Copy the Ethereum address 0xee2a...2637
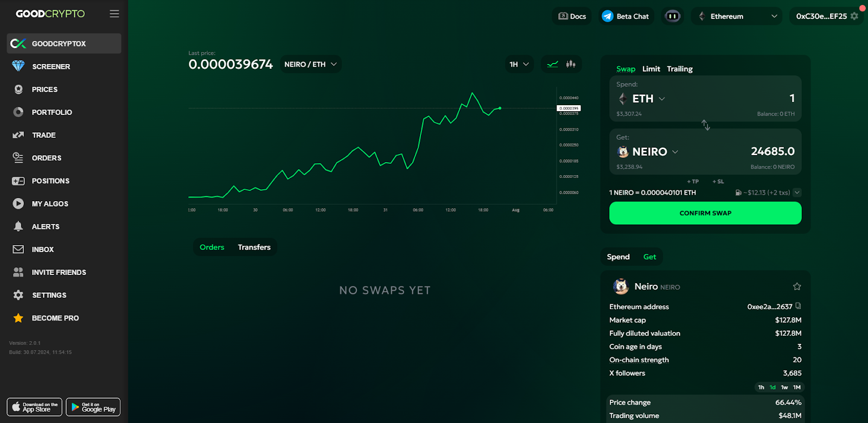Image resolution: width=868 pixels, height=423 pixels. click(798, 306)
